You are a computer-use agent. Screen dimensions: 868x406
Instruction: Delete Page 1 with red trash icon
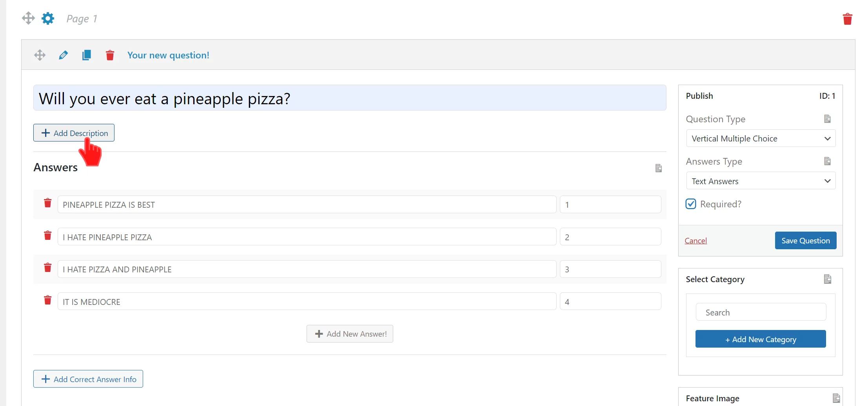click(x=847, y=19)
